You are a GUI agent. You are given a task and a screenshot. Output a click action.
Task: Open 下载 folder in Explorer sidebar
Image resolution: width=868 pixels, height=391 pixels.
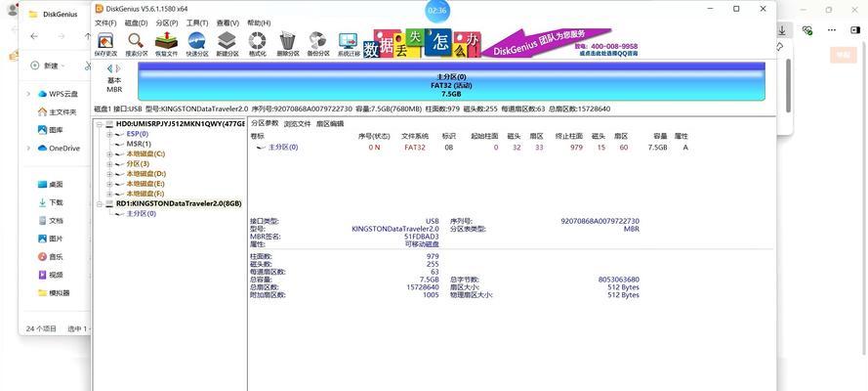(x=51, y=202)
